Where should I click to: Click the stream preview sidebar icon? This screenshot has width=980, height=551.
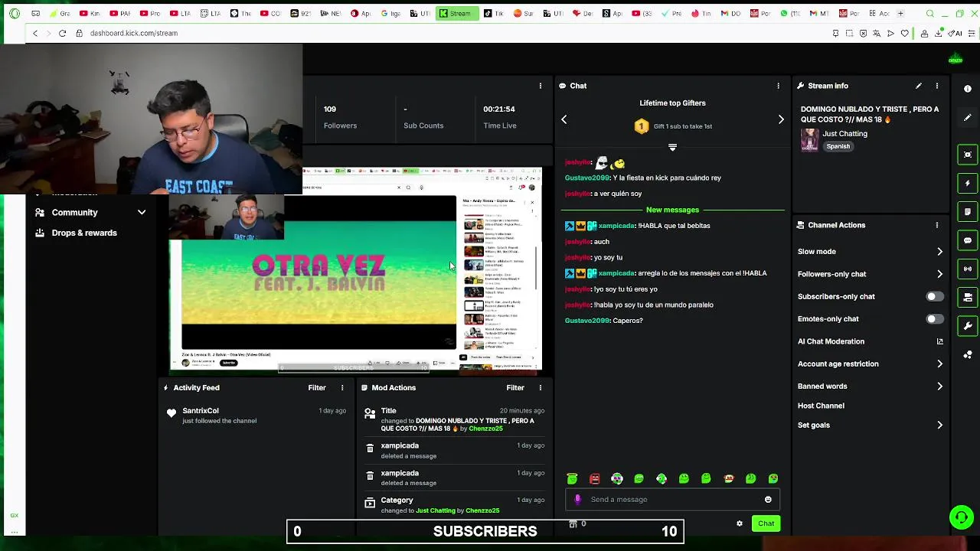click(x=968, y=155)
